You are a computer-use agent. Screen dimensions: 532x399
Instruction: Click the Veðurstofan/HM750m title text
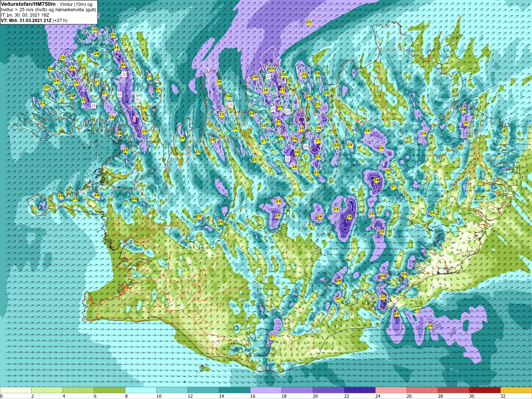click(28, 4)
